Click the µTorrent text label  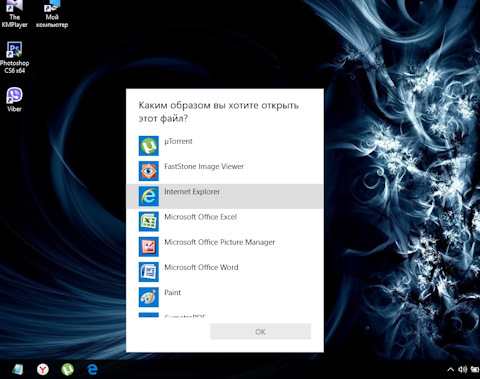click(x=178, y=141)
